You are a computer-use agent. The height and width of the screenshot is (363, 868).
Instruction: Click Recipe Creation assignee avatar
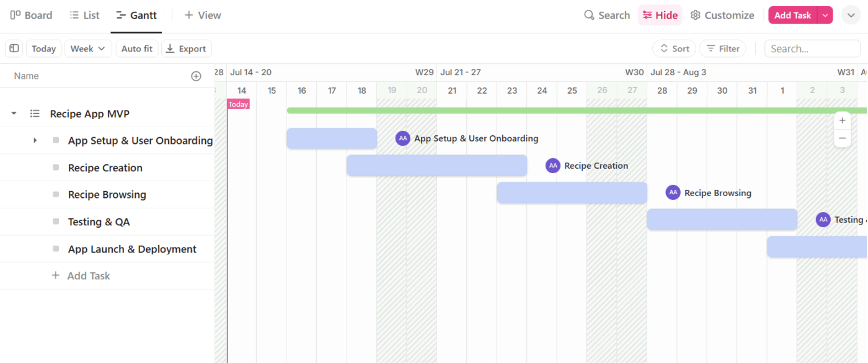click(x=553, y=166)
